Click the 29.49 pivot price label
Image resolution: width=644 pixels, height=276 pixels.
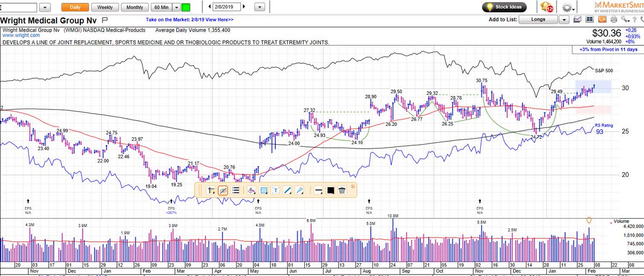point(557,92)
